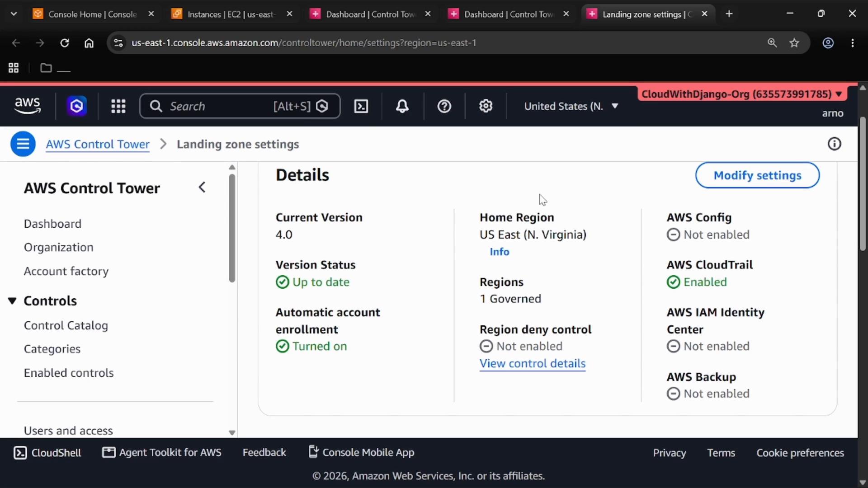Open Cookie preferences in the footer
868x488 pixels.
[x=800, y=453]
